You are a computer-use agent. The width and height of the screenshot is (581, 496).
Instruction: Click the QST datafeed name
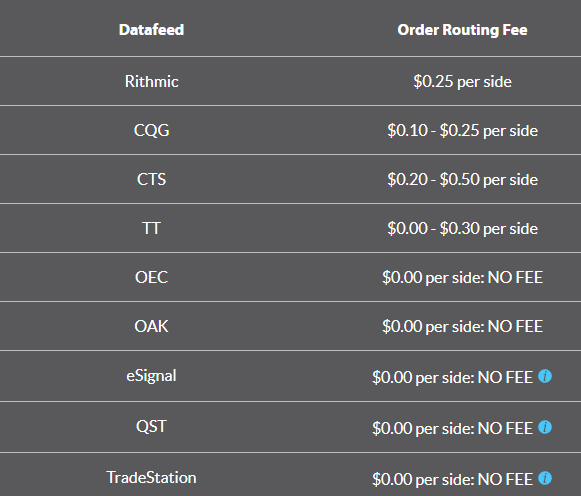coord(151,426)
